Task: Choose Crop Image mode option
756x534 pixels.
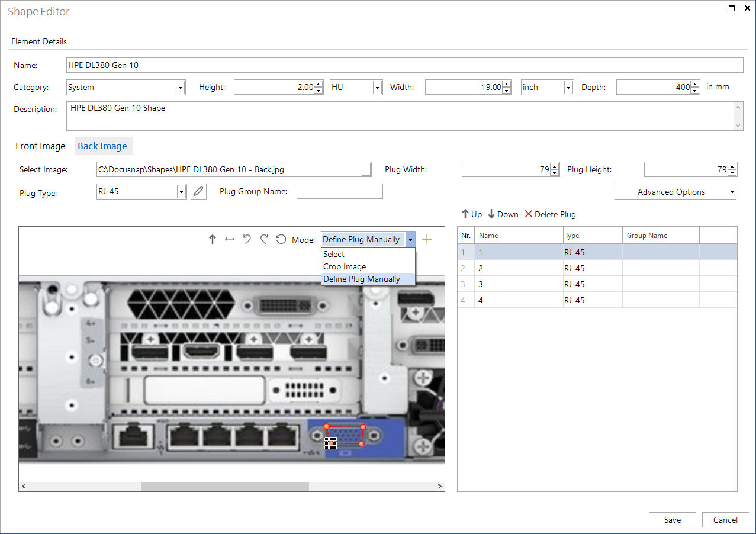Action: (x=368, y=266)
